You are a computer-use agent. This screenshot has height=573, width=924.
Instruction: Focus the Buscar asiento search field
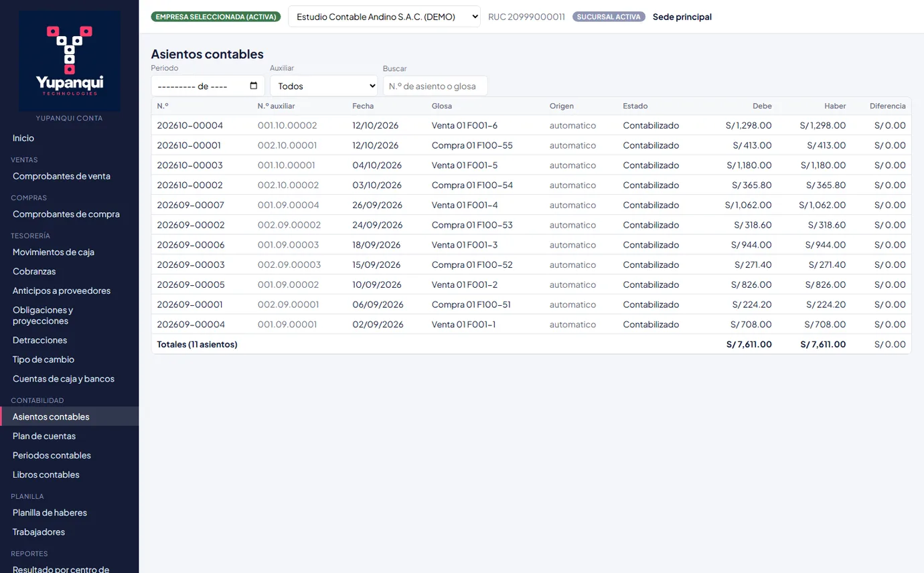435,86
